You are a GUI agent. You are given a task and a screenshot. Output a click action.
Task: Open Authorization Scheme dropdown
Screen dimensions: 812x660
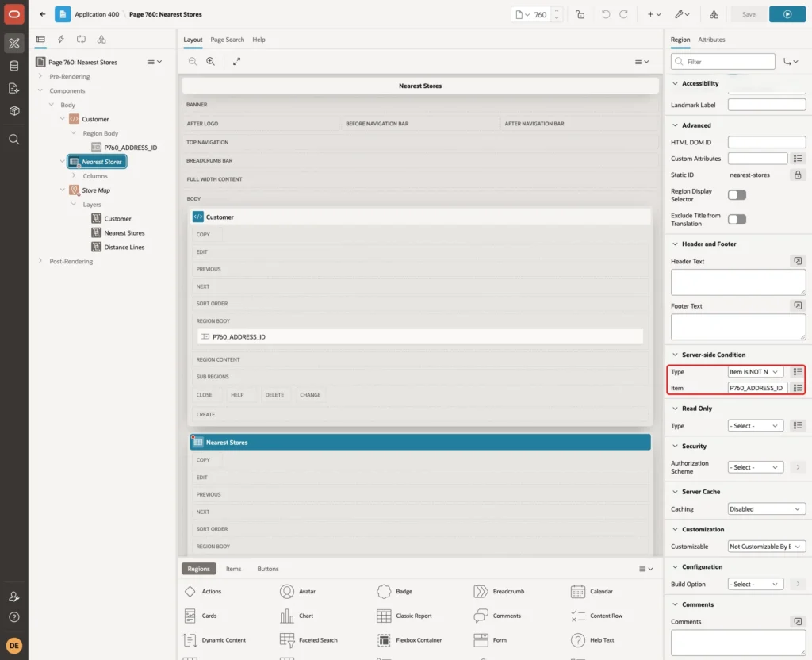coord(755,467)
